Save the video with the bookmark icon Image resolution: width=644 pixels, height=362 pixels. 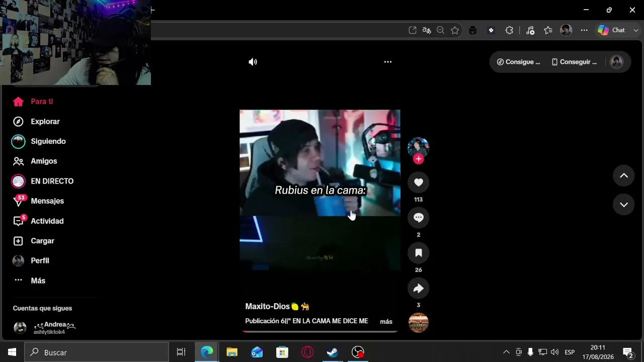(418, 253)
